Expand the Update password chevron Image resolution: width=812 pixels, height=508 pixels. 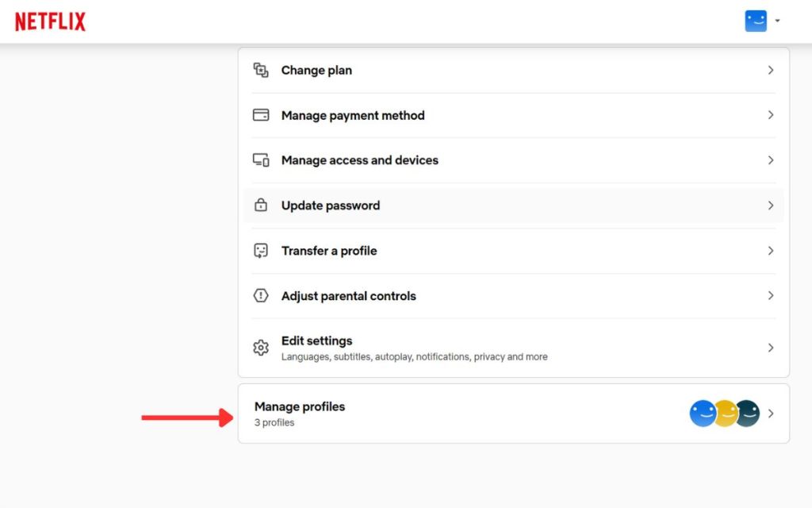770,206
